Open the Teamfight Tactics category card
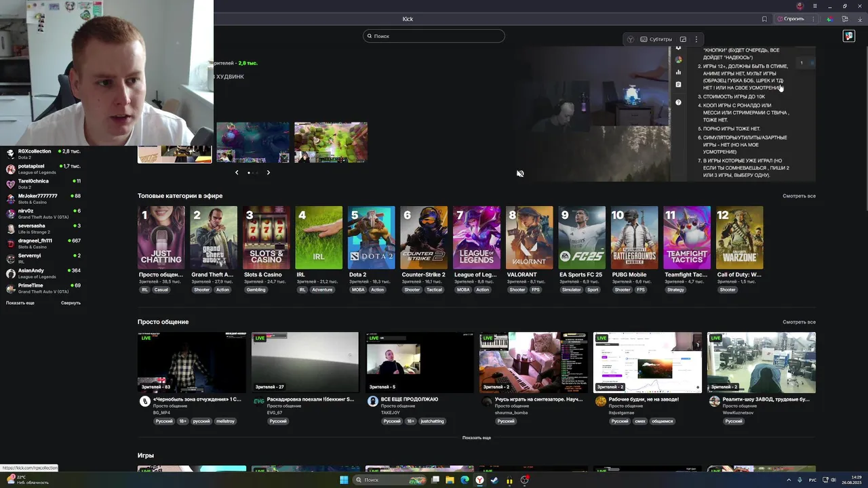 pos(687,238)
